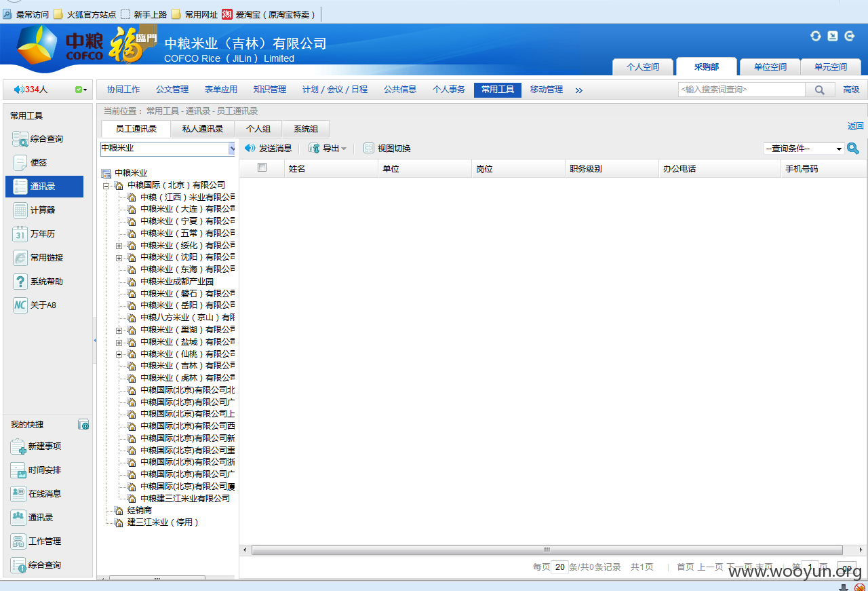Show more menu items with » arrow
The height and width of the screenshot is (591, 868).
tap(578, 90)
